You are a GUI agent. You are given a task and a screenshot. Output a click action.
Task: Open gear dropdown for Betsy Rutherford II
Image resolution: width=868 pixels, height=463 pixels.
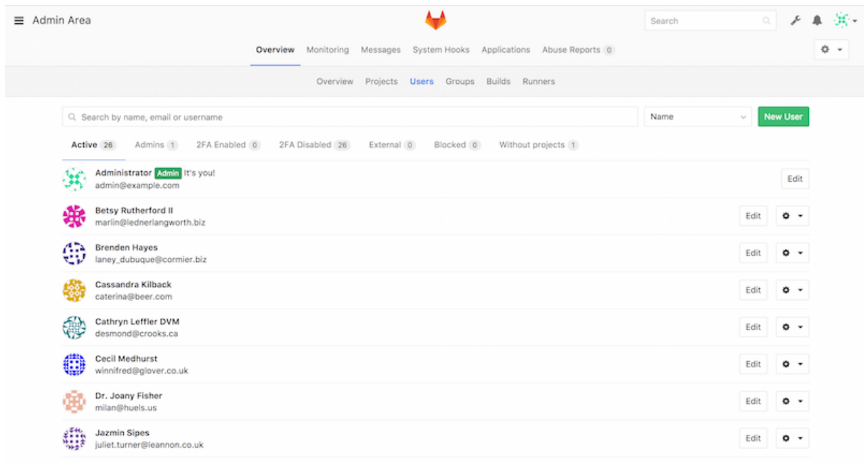(x=792, y=216)
